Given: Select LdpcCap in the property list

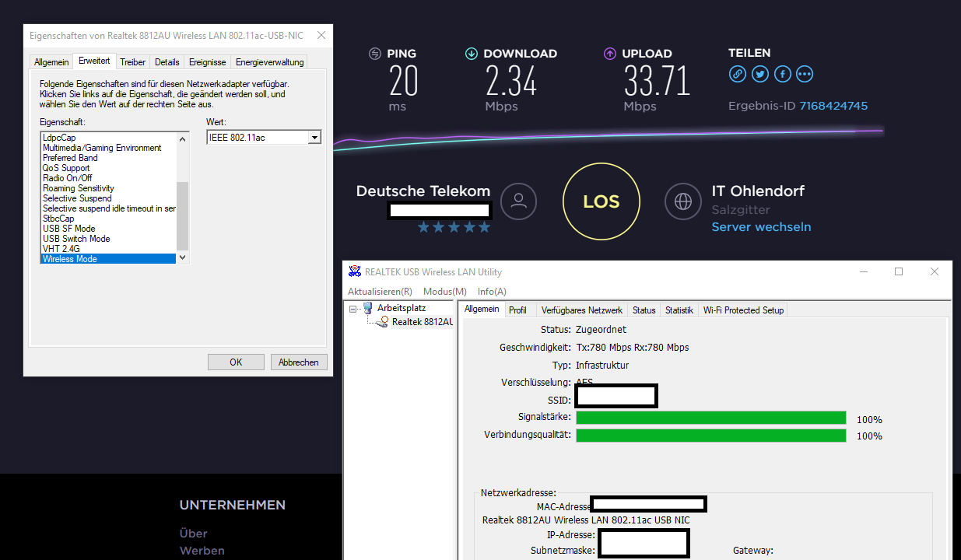Looking at the screenshot, I should click(x=108, y=138).
